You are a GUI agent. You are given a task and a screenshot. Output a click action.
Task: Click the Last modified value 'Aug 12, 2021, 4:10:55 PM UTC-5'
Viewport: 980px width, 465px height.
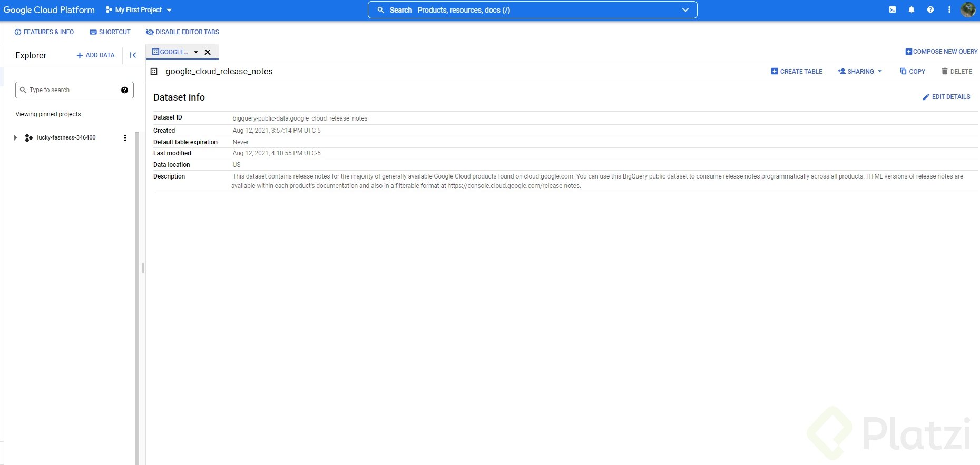tap(277, 153)
